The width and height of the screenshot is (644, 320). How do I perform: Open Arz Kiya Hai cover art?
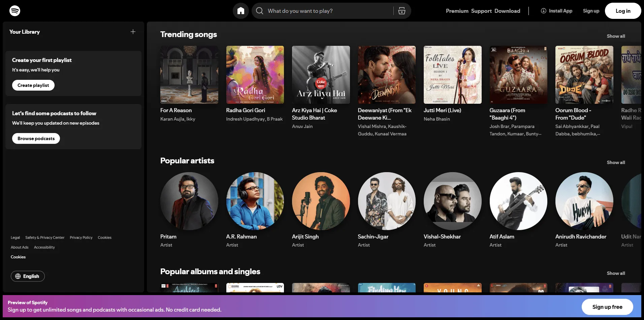[x=321, y=75]
